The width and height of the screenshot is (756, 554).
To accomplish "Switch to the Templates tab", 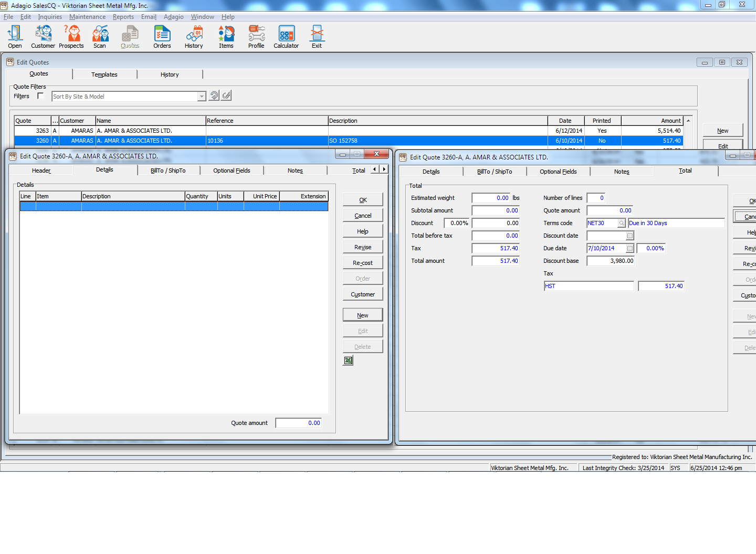I will pyautogui.click(x=104, y=74).
